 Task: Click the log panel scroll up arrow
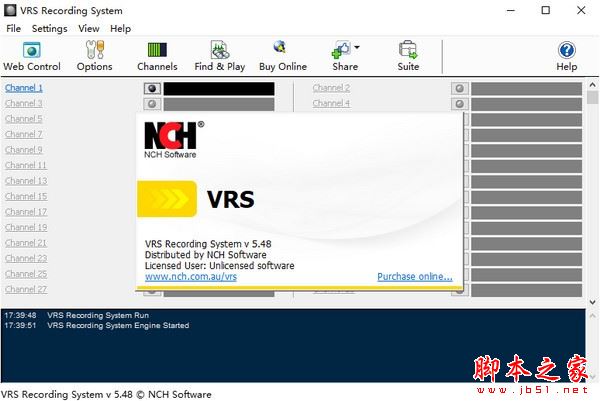[x=592, y=316]
